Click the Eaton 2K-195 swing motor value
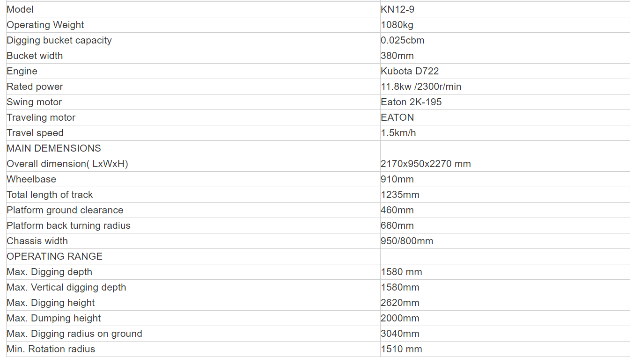 click(x=411, y=102)
